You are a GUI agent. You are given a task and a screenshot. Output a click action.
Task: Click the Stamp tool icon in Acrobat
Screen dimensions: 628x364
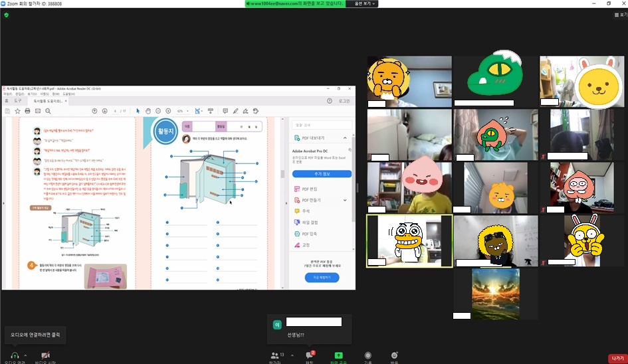click(x=256, y=111)
